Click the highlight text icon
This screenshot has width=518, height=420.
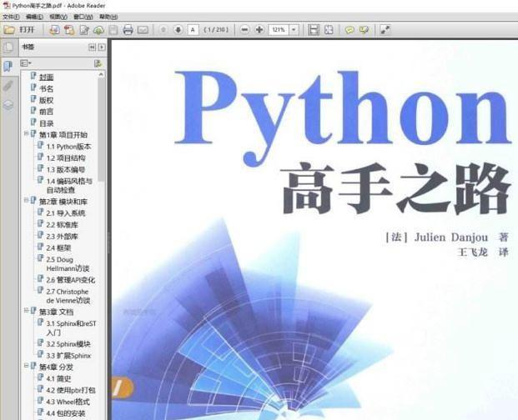tap(364, 30)
